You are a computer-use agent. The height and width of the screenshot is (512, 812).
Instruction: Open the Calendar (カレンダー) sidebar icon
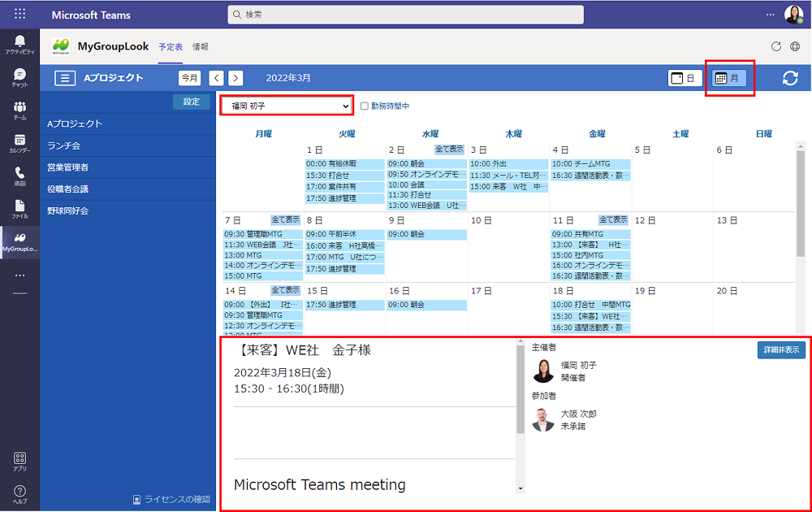click(x=19, y=143)
